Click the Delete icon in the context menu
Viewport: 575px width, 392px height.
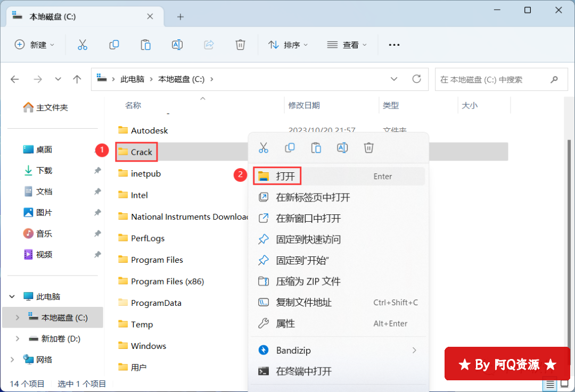(x=368, y=148)
